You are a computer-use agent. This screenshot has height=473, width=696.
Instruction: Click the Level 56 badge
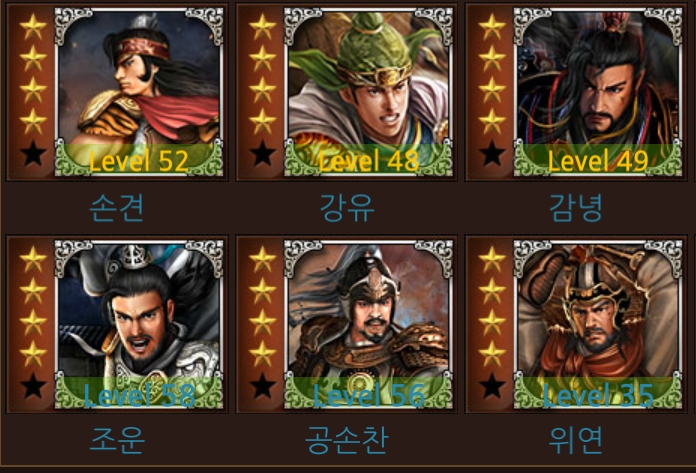click(368, 396)
